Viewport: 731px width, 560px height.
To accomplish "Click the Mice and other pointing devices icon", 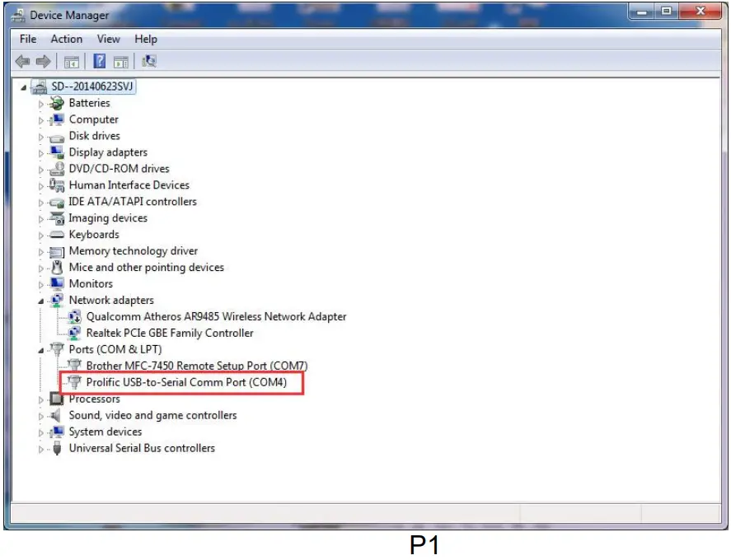I will (57, 268).
